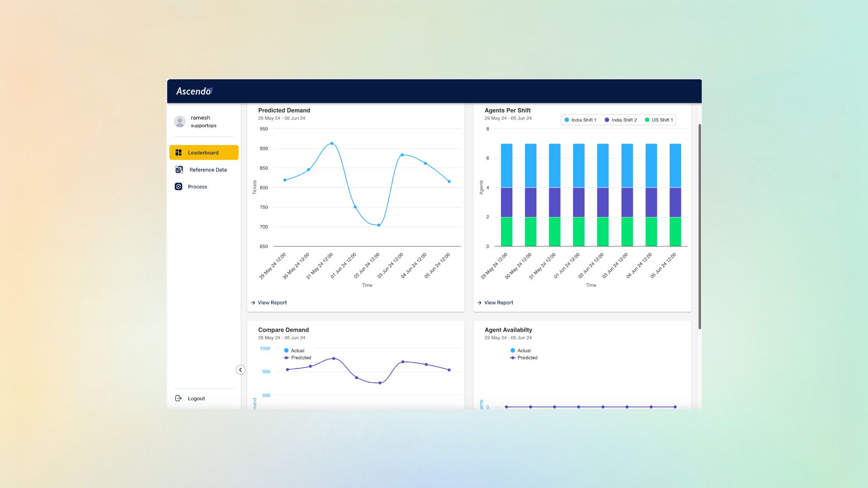The width and height of the screenshot is (868, 488).
Task: Click the Agents Per Shift View Report arrow icon
Action: click(479, 303)
